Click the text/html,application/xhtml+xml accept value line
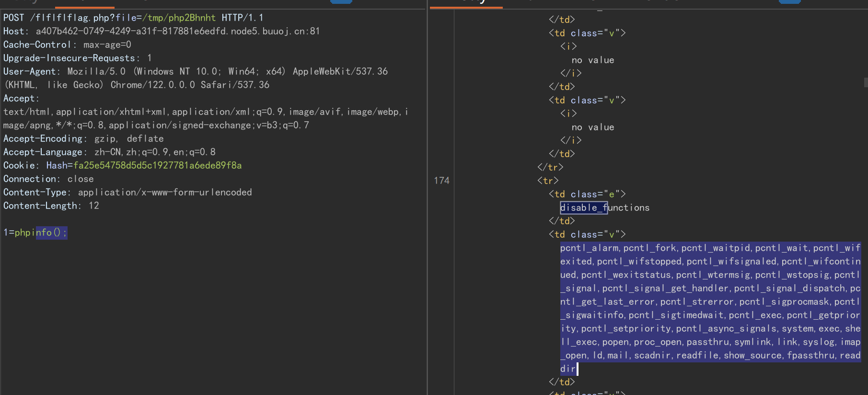The width and height of the screenshot is (868, 395). [x=206, y=112]
